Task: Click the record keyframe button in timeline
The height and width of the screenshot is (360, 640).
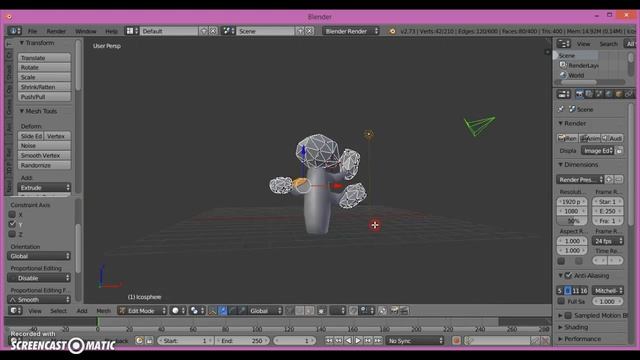Action: coord(456,340)
